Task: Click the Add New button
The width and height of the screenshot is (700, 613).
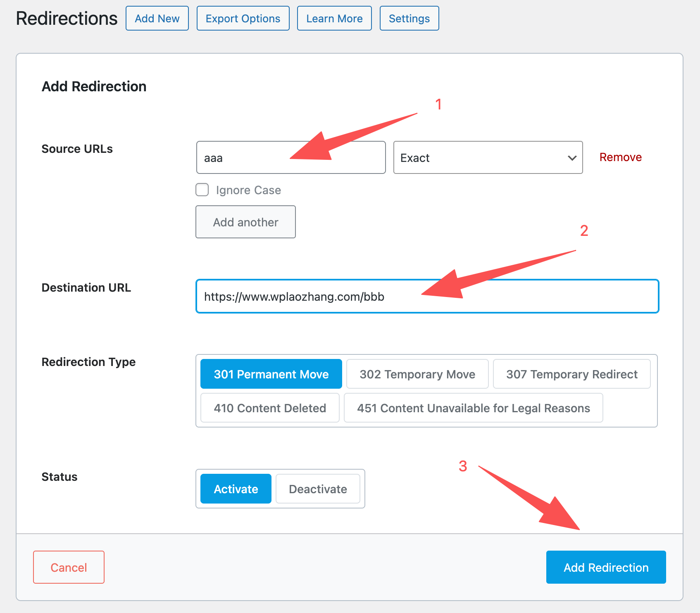Action: pos(157,19)
